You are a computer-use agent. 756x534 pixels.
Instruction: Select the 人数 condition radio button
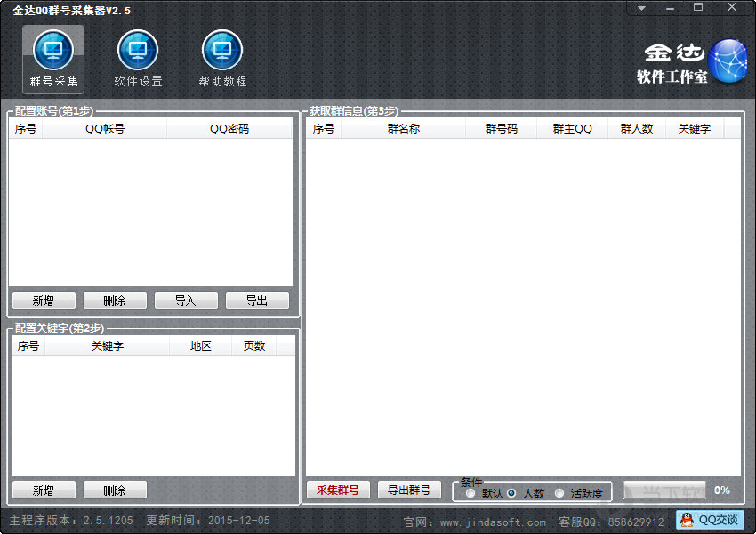tap(511, 493)
